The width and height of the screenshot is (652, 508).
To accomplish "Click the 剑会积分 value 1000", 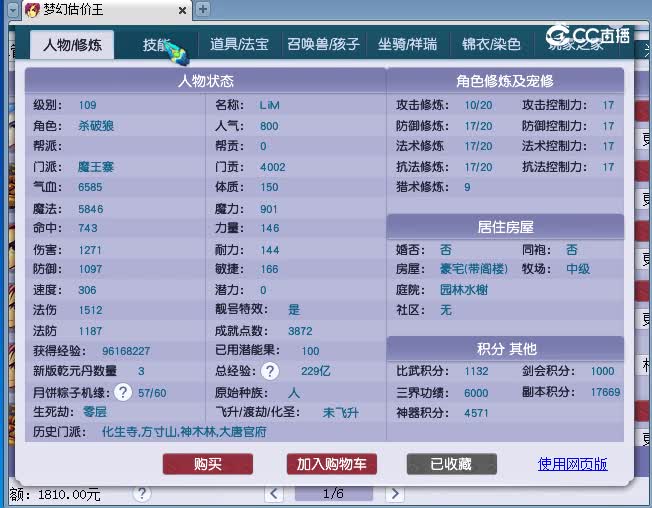I will (603, 371).
